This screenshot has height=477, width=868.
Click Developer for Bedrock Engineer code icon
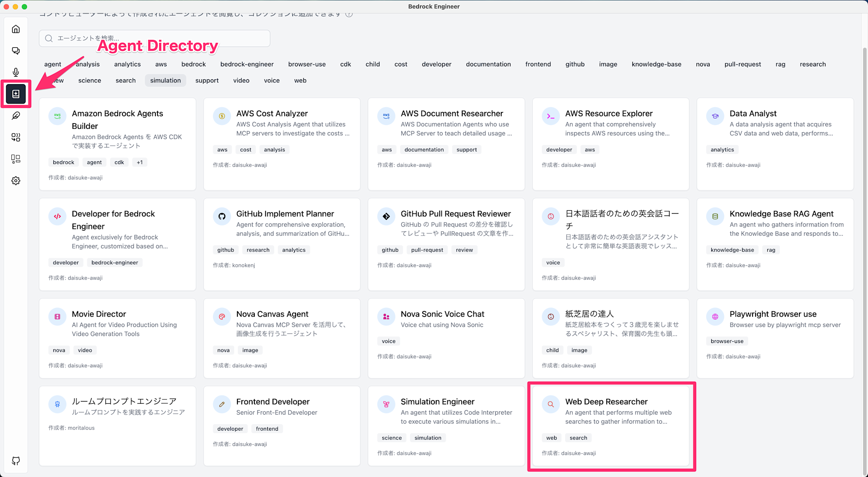[57, 216]
